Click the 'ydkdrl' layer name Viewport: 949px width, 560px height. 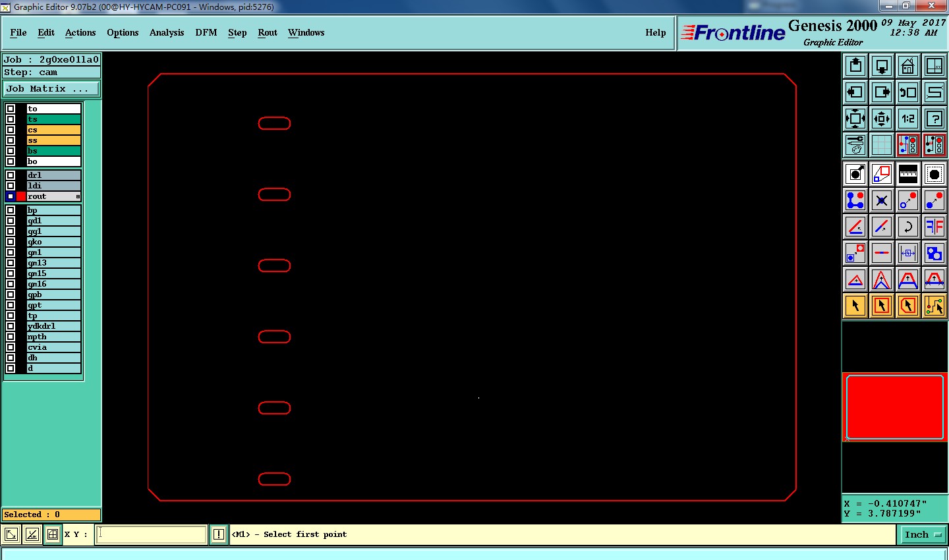53,326
